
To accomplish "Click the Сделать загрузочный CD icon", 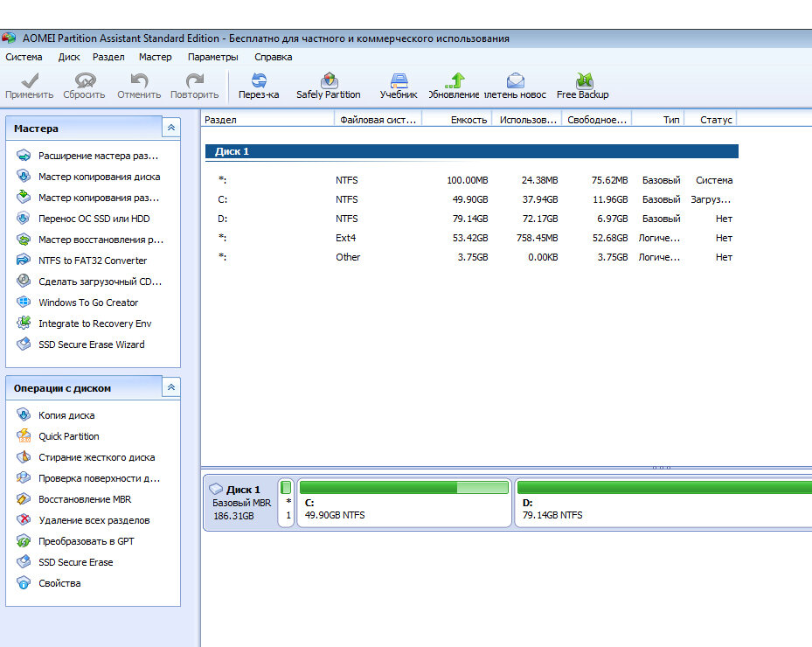I will coord(24,281).
